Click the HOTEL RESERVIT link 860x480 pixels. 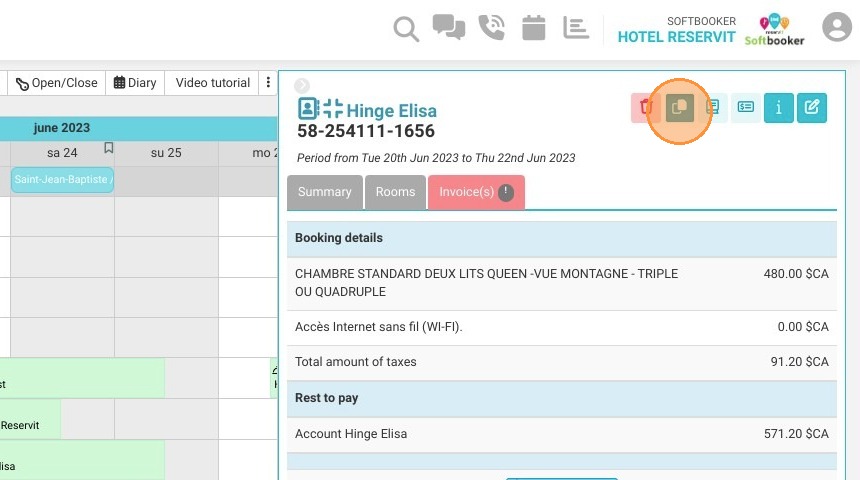pyautogui.click(x=676, y=37)
